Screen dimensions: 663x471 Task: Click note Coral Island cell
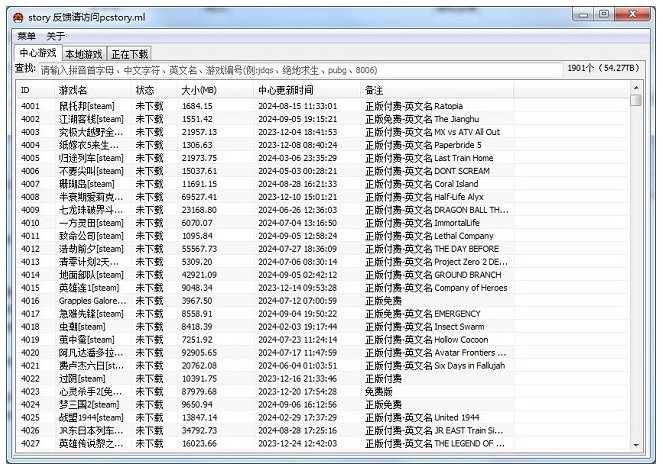(422, 184)
